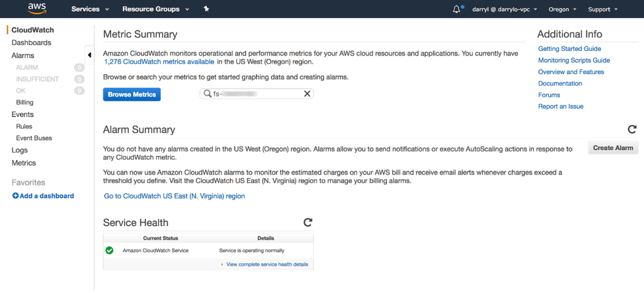Click the Report an Issue link
Viewport: 644px width, 293px height.
pos(561,106)
